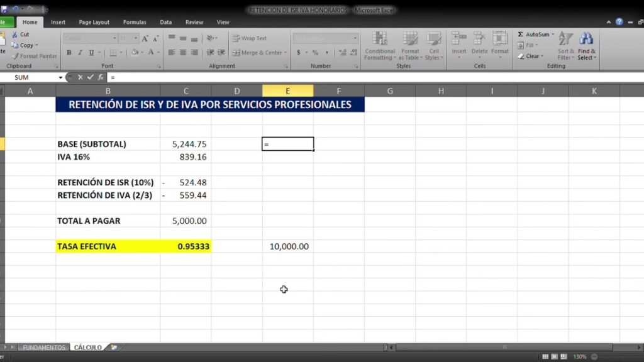Viewport: 644px width, 362px height.
Task: Confirm formula with Enter checkmark icon
Action: 90,77
